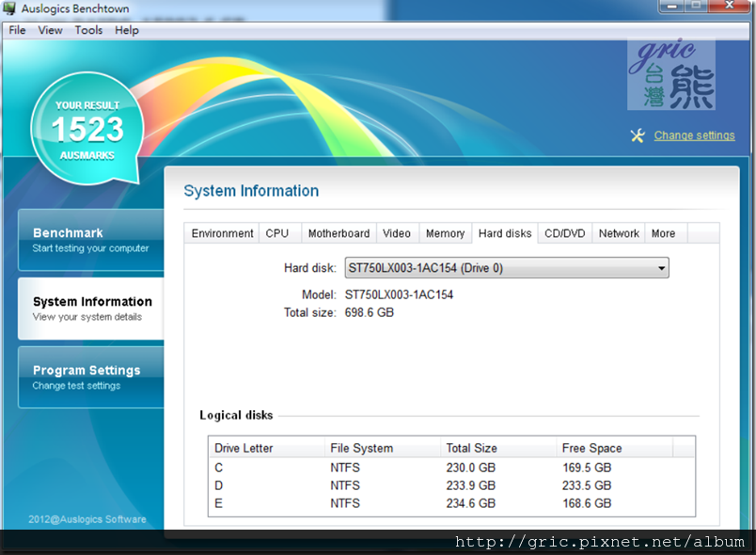
Task: Click the 2012@Auslogics Software footer text
Action: click(87, 519)
